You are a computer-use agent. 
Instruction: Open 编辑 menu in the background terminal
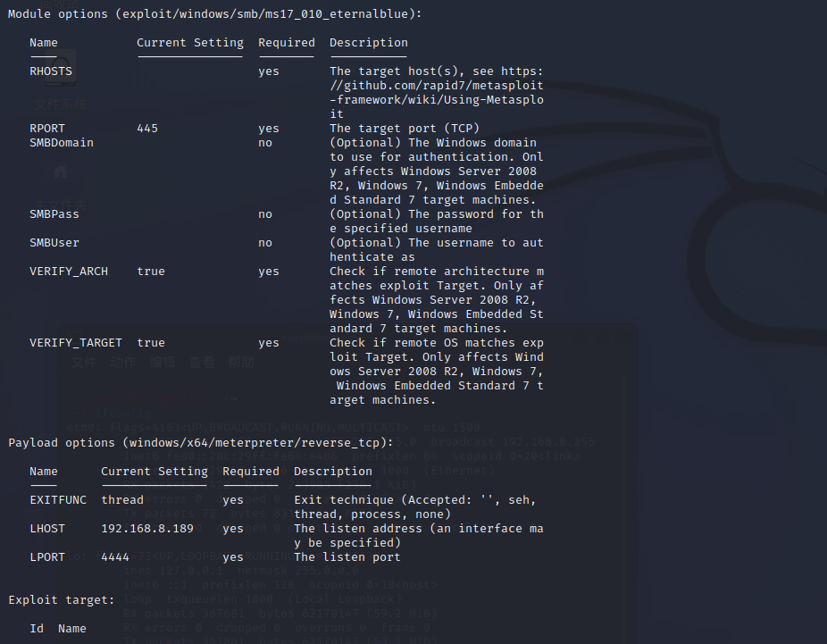click(x=163, y=363)
